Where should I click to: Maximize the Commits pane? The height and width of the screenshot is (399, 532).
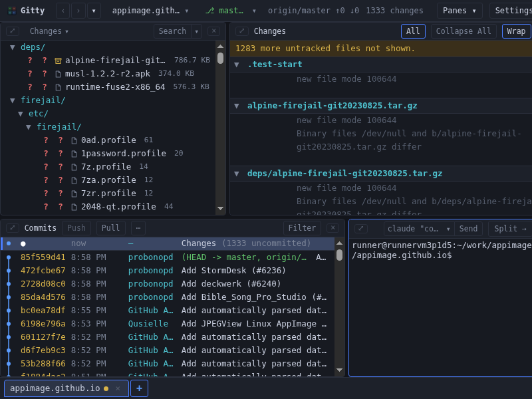pyautogui.click(x=13, y=228)
